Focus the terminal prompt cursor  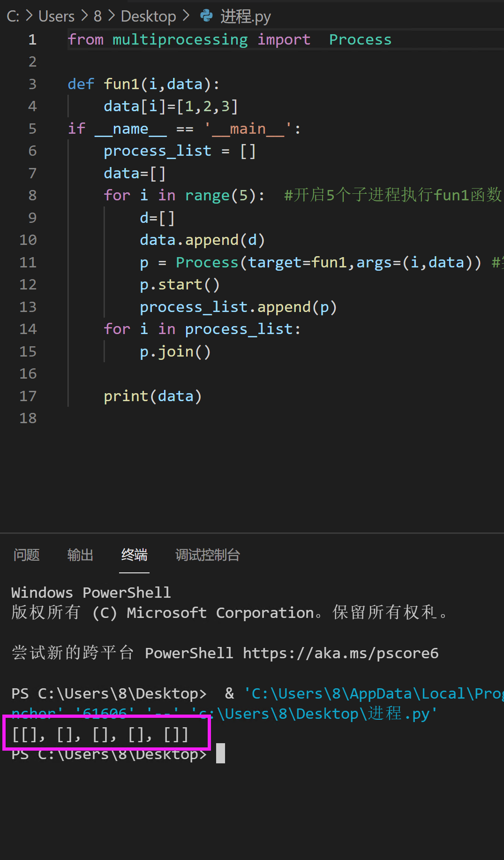pyautogui.click(x=220, y=753)
